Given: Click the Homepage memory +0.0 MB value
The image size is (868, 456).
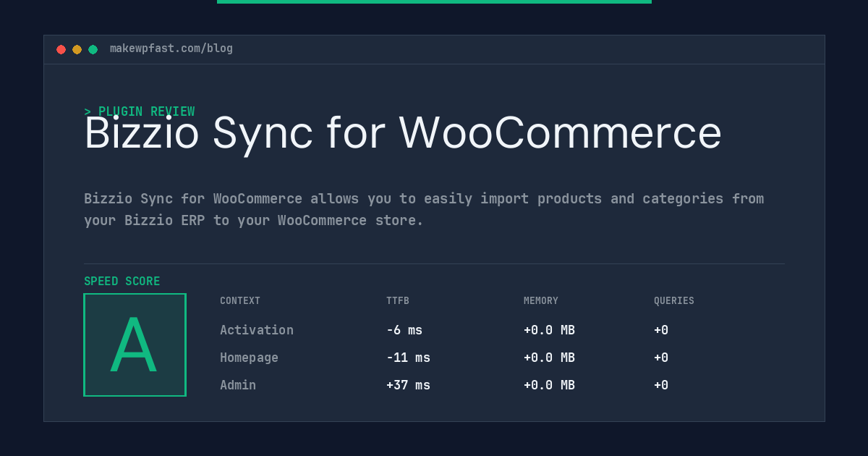Looking at the screenshot, I should 549,358.
